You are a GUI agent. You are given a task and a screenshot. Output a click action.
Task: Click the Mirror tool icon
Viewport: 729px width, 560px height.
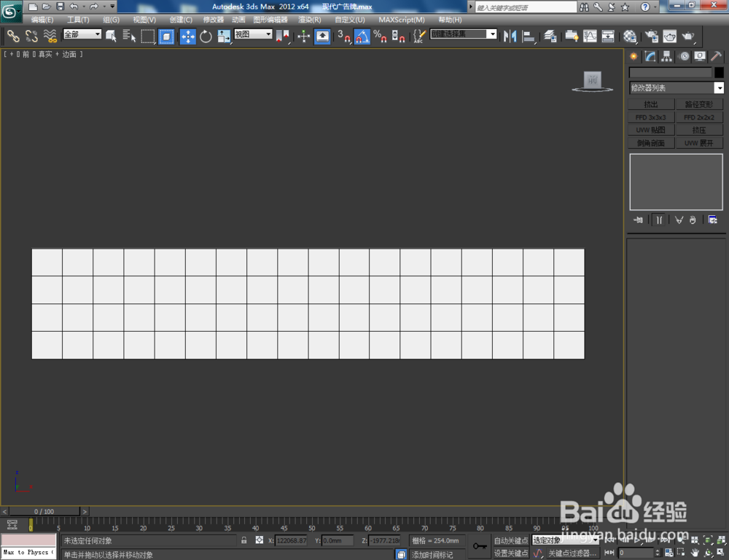(x=510, y=36)
